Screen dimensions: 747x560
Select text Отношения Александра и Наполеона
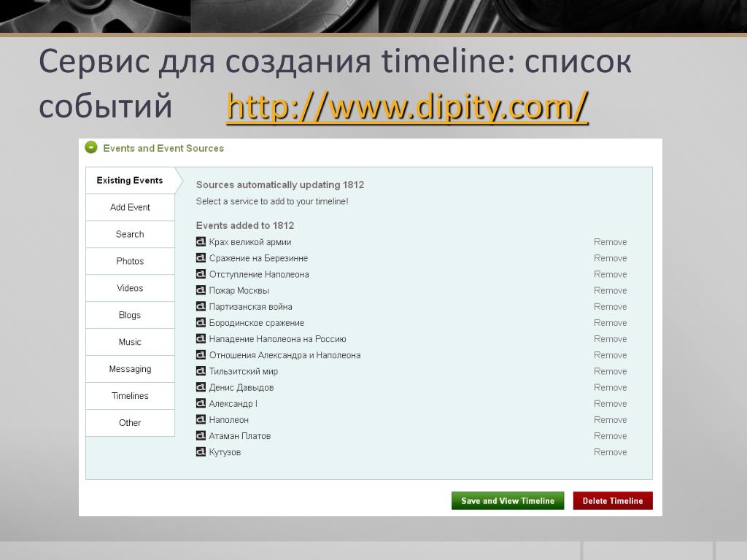[285, 355]
